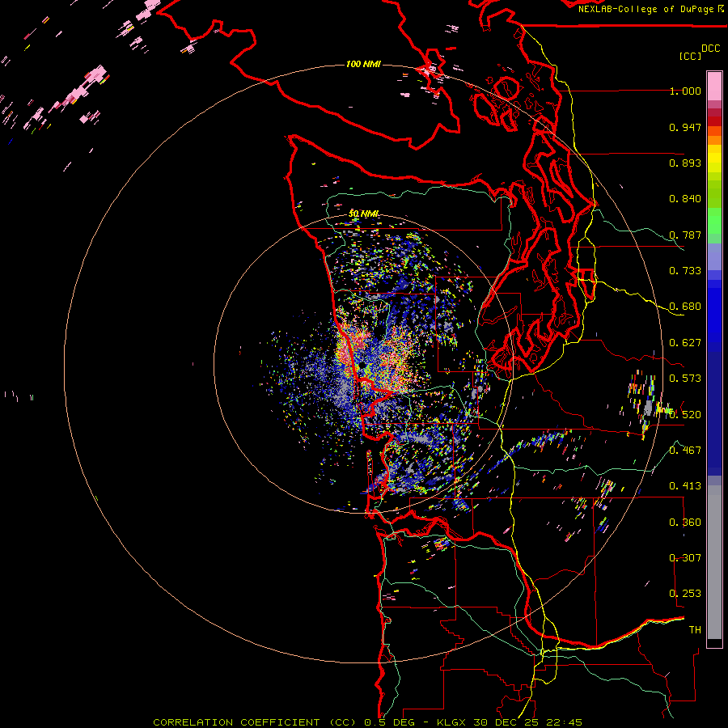Pick the pink segment of color bar

pyautogui.click(x=714, y=86)
